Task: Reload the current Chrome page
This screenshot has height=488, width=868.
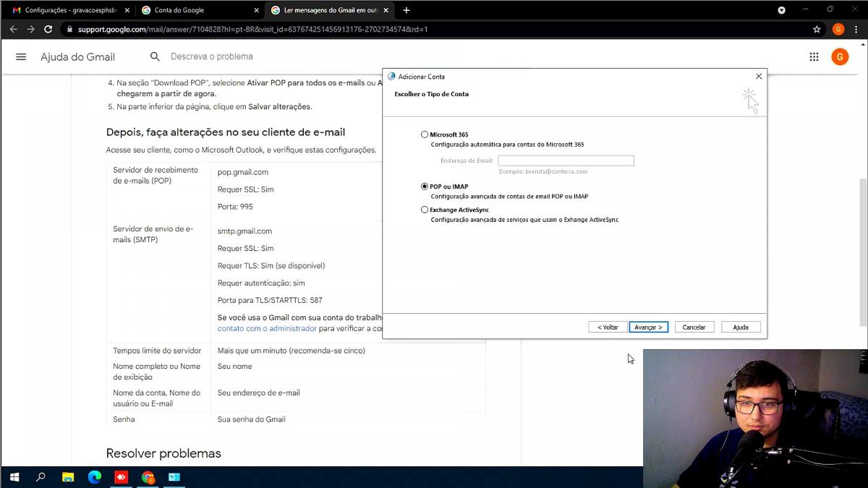Action: click(x=48, y=30)
